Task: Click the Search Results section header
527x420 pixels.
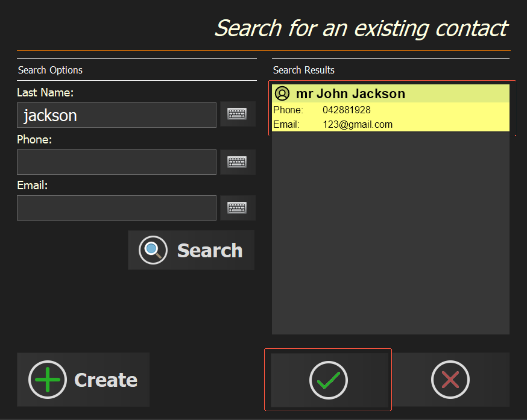Action: click(x=304, y=70)
